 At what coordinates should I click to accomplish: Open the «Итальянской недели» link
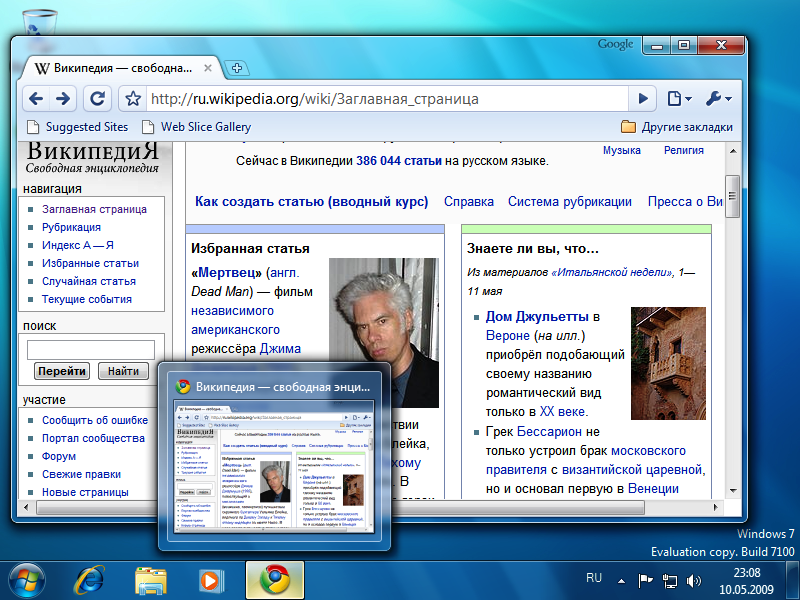coord(612,272)
